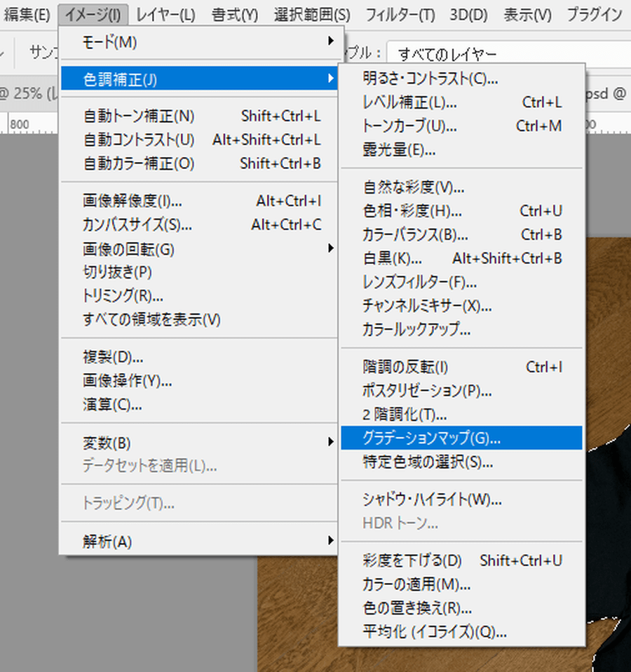Select 露光量(E)...

pyautogui.click(x=461, y=150)
